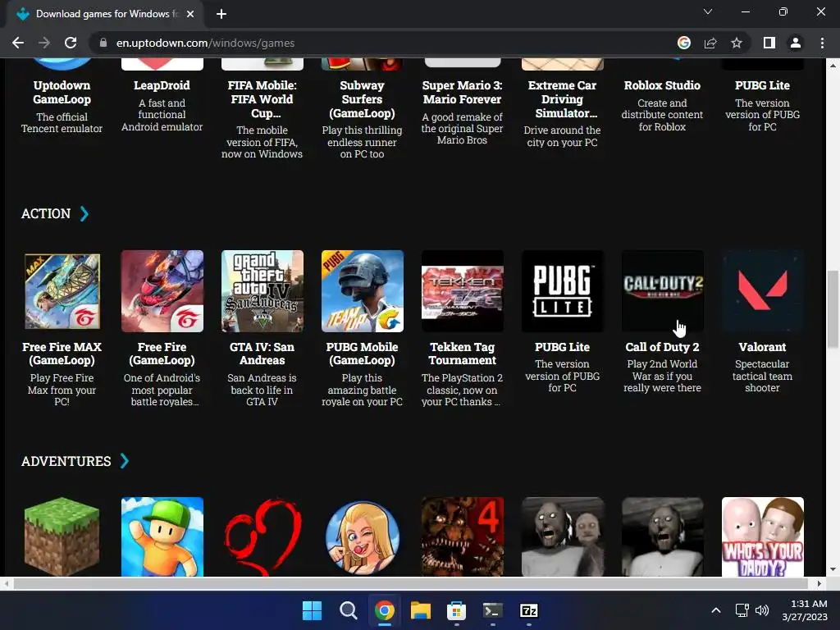
Task: Share this page icon in address bar
Action: click(710, 43)
